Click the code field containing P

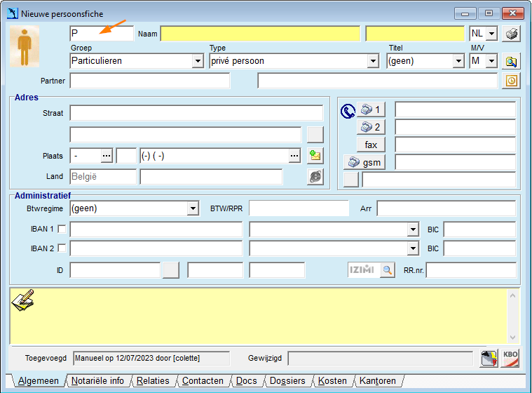click(x=102, y=34)
